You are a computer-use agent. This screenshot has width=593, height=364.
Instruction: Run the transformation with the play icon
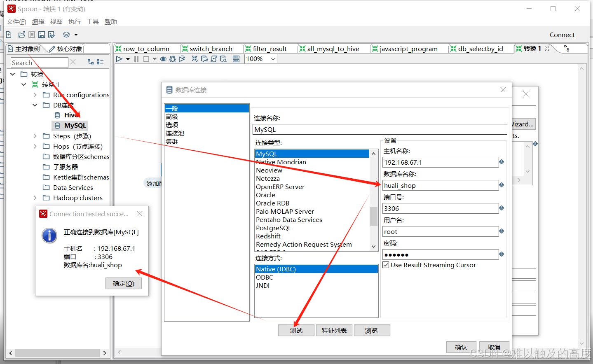coord(119,59)
